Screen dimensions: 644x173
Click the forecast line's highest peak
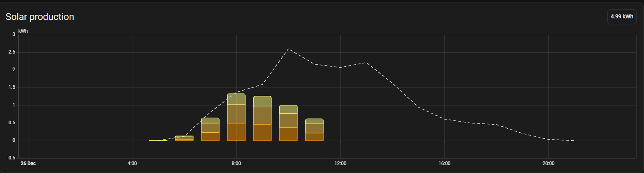click(x=288, y=49)
